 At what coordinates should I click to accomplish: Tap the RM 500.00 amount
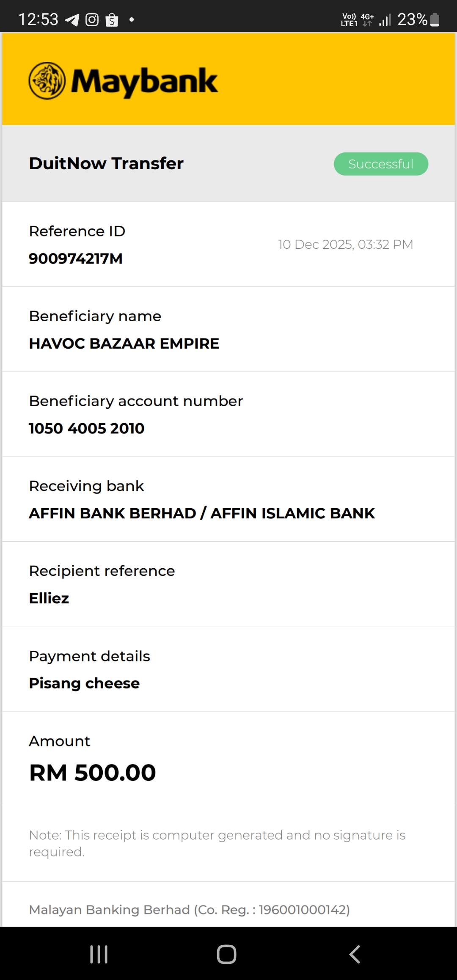tap(93, 773)
